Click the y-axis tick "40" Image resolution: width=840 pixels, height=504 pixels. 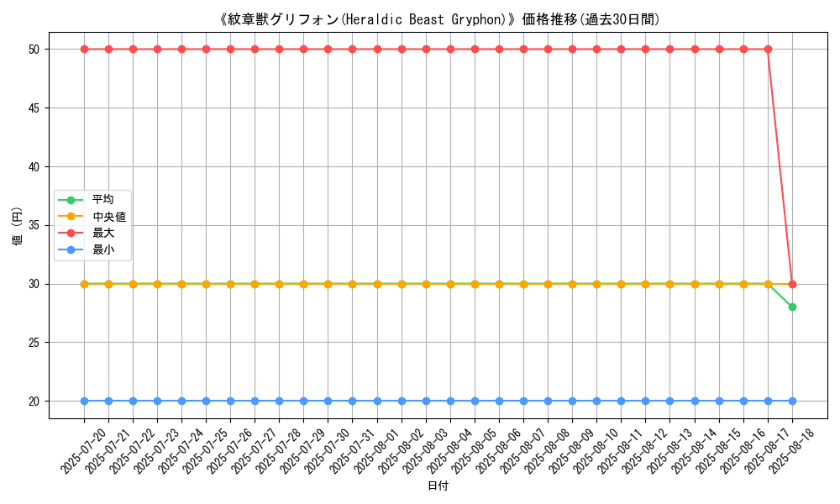(34, 166)
